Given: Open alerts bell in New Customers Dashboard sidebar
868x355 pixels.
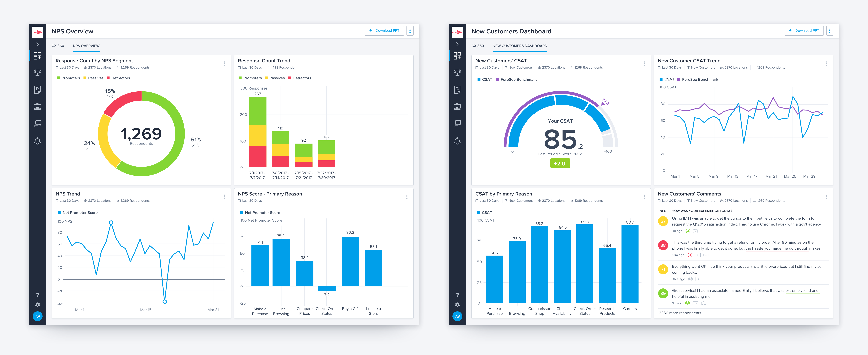Looking at the screenshot, I should pyautogui.click(x=457, y=141).
